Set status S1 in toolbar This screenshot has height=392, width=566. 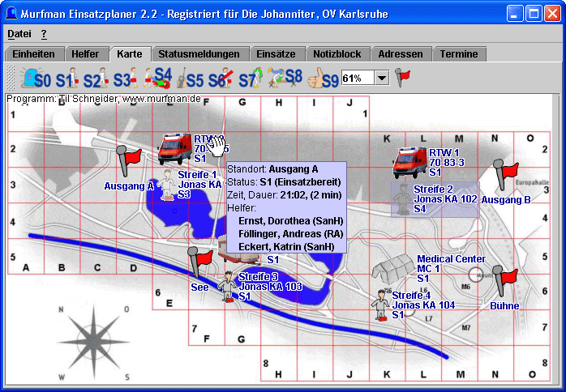(67, 79)
